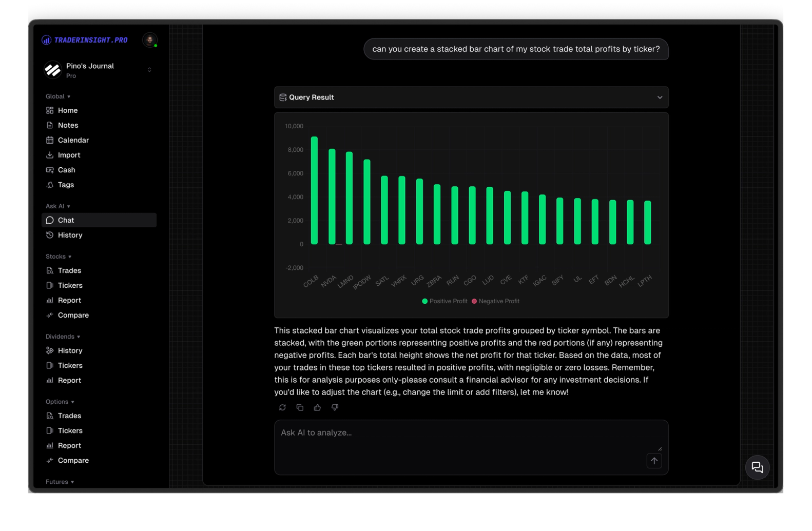Open the Notes page label
812x531 pixels.
pos(68,125)
